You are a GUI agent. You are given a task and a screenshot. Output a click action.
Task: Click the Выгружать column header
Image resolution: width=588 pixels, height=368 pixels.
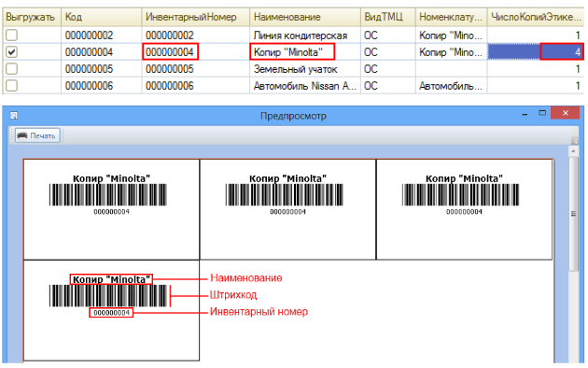click(x=32, y=17)
